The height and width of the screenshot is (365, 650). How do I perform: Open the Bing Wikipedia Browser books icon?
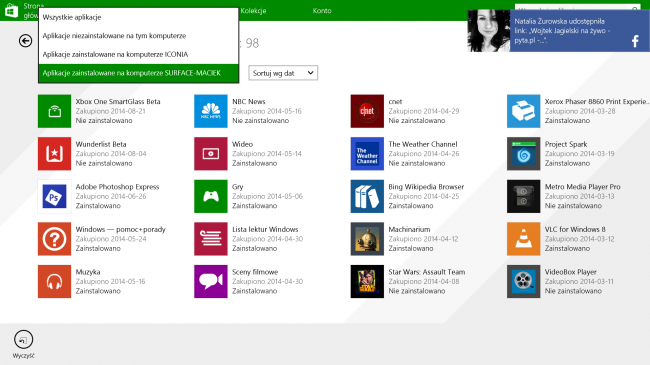pyautogui.click(x=367, y=197)
